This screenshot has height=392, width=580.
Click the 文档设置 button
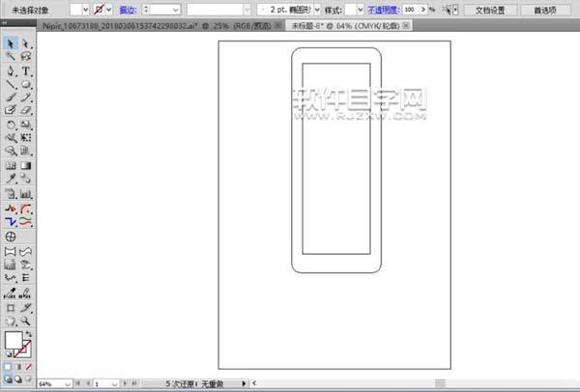pos(490,10)
